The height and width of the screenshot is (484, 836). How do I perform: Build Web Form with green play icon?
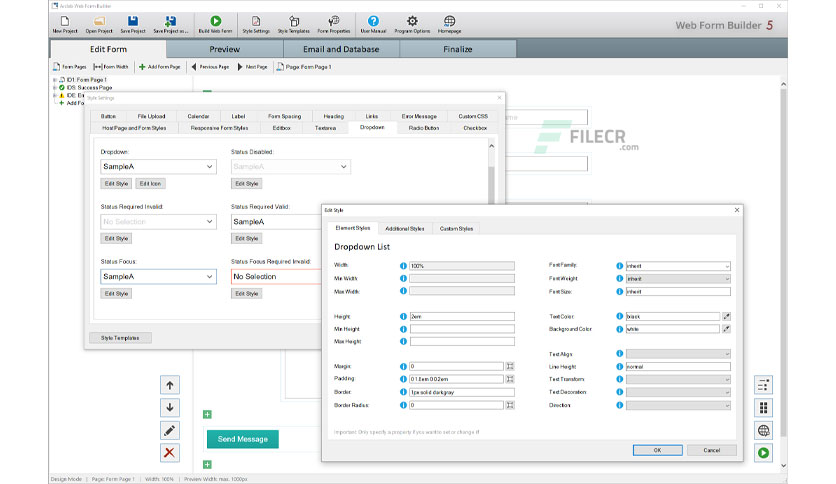pos(215,25)
